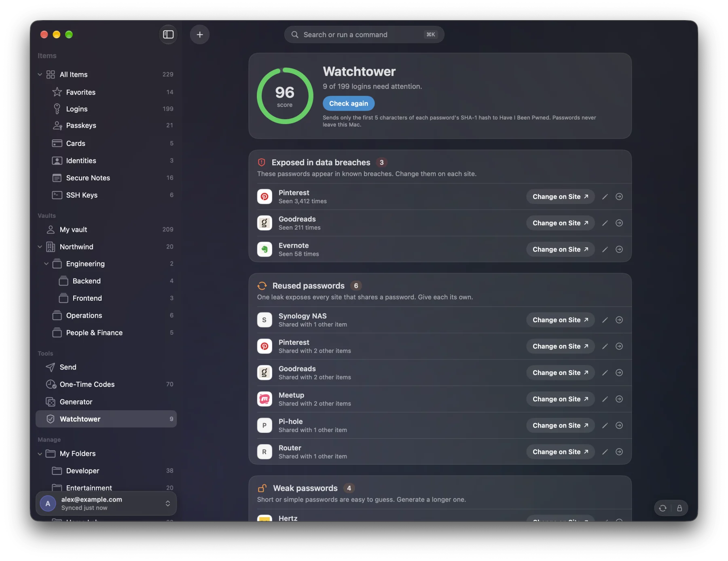Click the sync icon in bottom-right pill
The height and width of the screenshot is (561, 728).
[x=663, y=508]
